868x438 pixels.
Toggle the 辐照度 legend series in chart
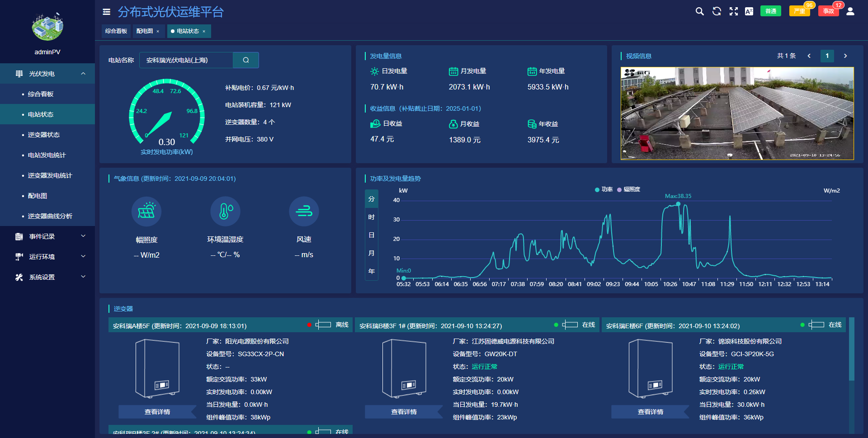[628, 189]
